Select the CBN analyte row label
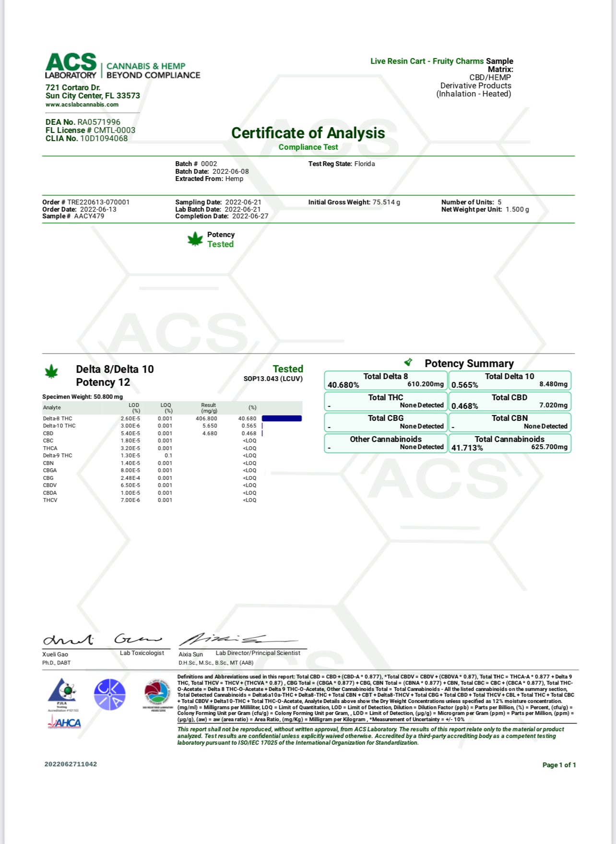The width and height of the screenshot is (616, 844). coord(48,463)
